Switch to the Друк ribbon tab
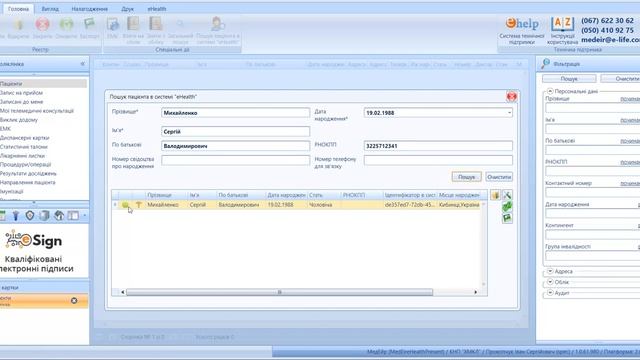Screen dimensions: 640x360 [x=127, y=9]
